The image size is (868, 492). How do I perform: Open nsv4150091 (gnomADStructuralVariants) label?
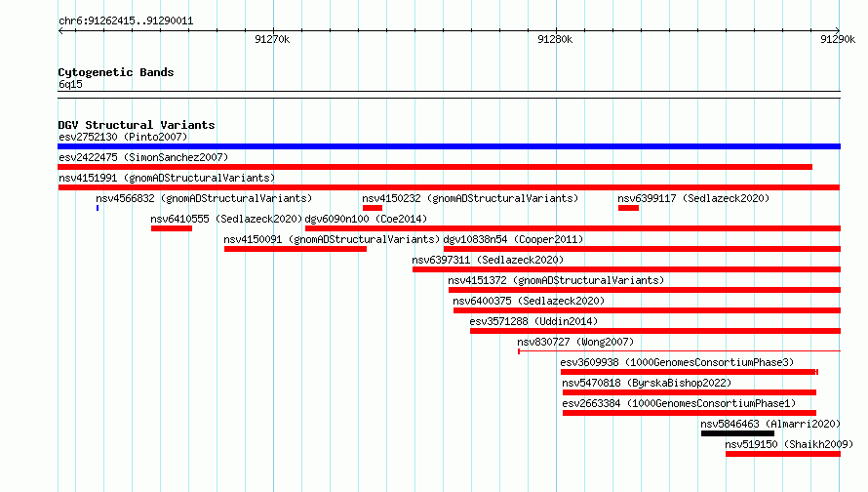pyautogui.click(x=332, y=239)
